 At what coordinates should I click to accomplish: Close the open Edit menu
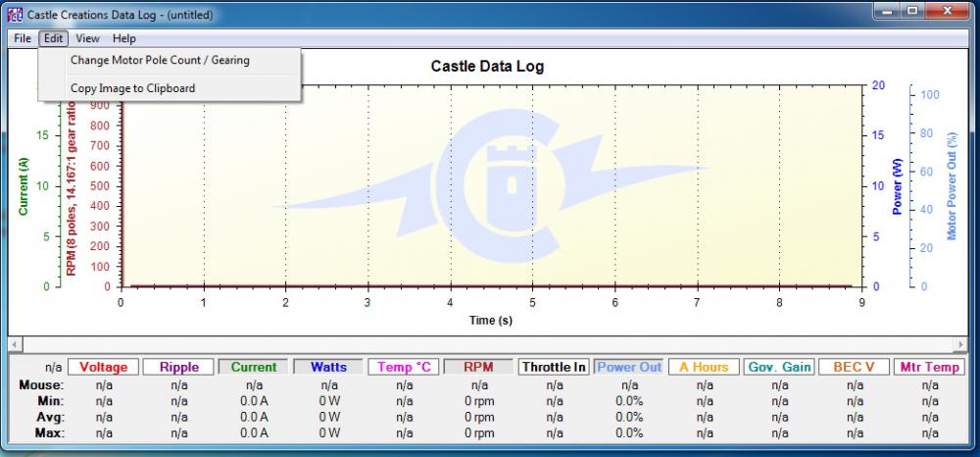(53, 39)
